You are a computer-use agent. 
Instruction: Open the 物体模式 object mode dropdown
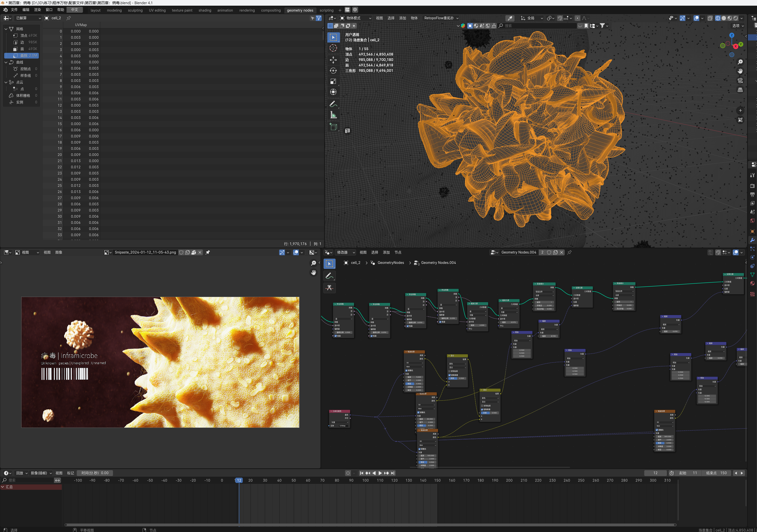356,18
